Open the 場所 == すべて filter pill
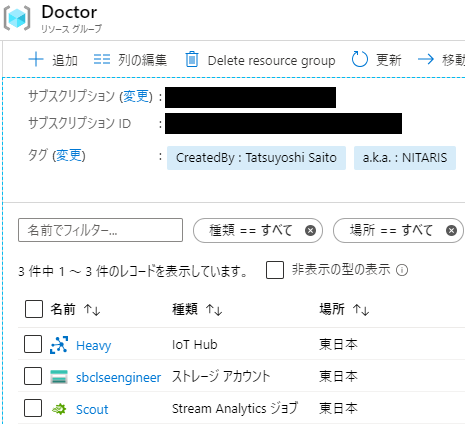 pos(398,230)
